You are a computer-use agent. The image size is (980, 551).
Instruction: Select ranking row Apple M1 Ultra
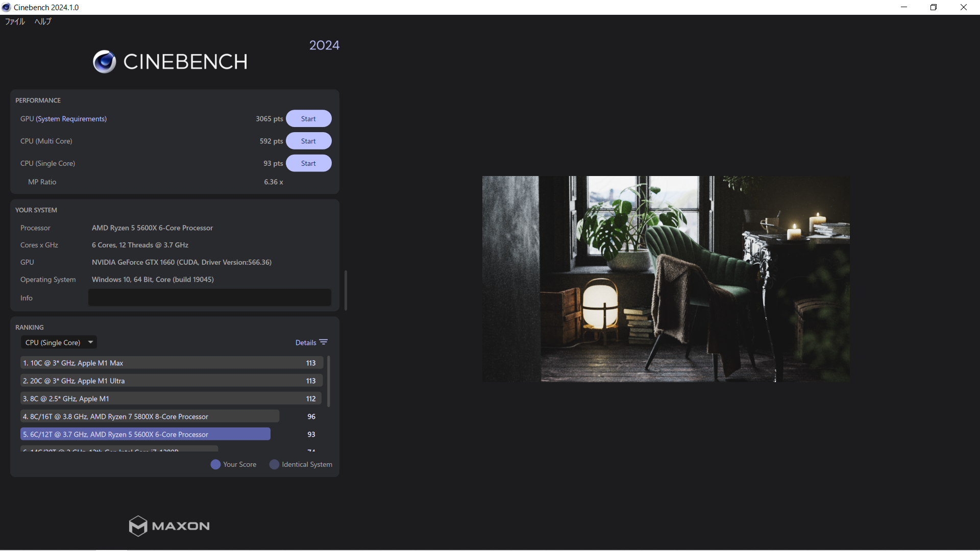click(x=171, y=381)
